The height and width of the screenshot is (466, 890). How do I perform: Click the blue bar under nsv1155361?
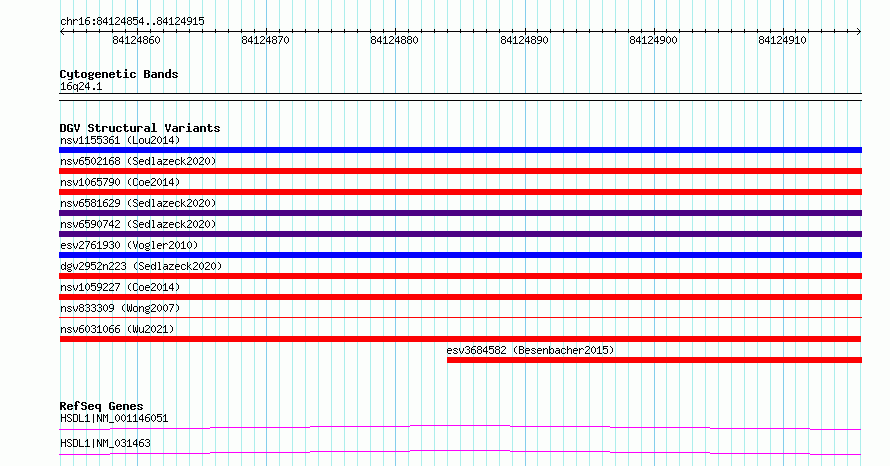pos(460,150)
